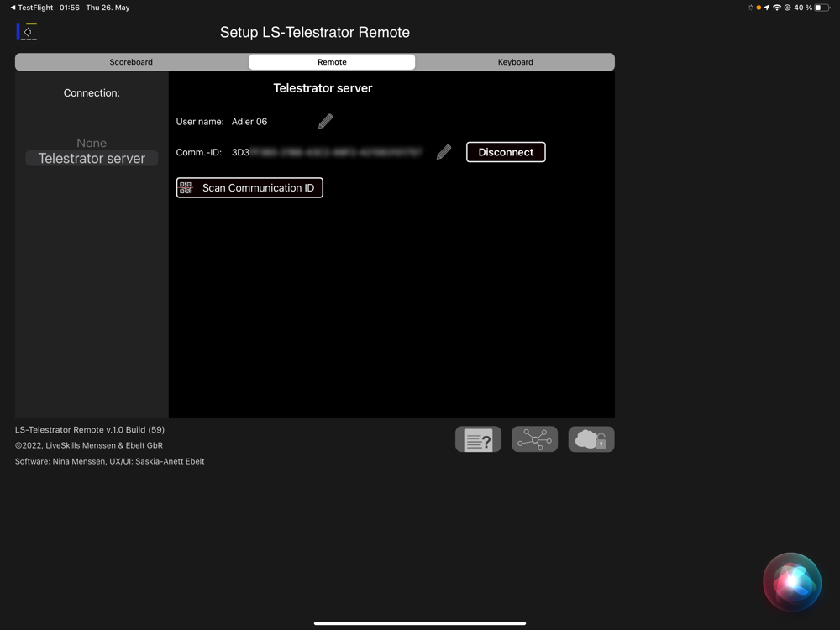This screenshot has height=630, width=840.
Task: Select the Remote tab
Action: point(332,62)
